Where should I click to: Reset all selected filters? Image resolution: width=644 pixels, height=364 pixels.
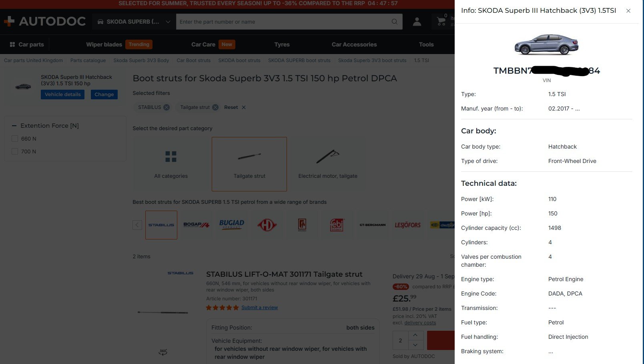coord(235,107)
